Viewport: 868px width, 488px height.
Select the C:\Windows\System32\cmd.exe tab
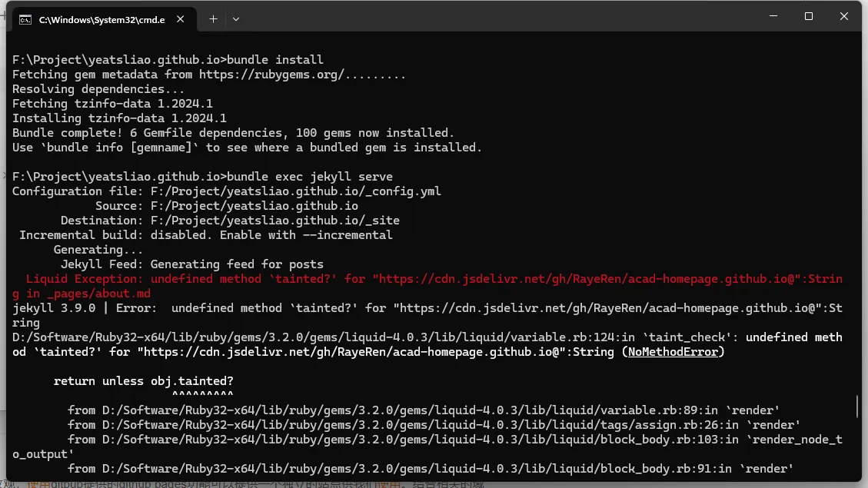101,19
